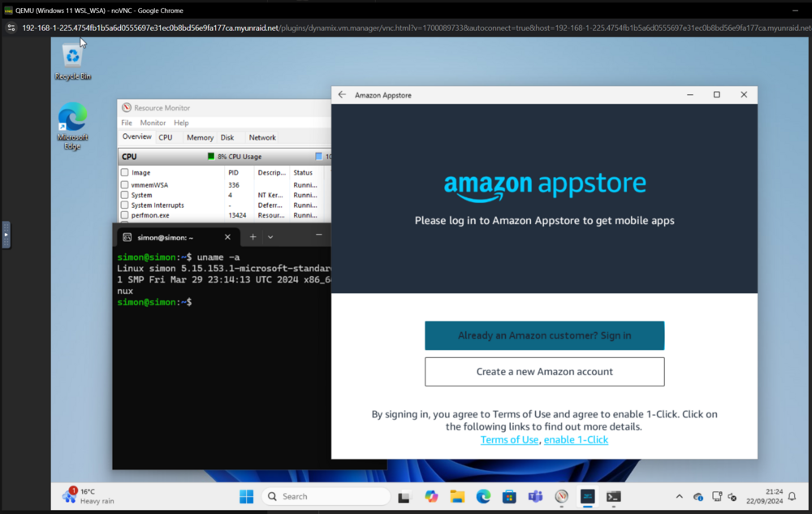Open network status tray icon
812x514 pixels.
(717, 496)
